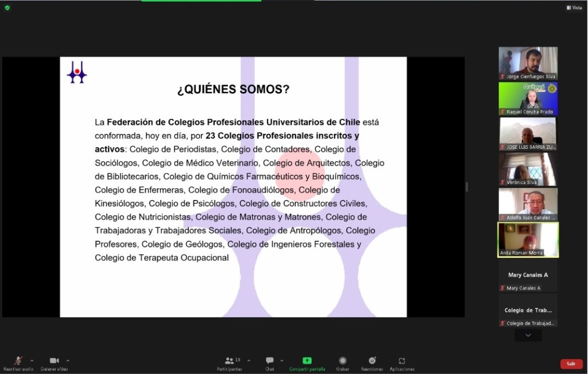This screenshot has width=588, height=374.
Task: Select Adolfo Juan Canales video thumbnail
Action: (528, 205)
